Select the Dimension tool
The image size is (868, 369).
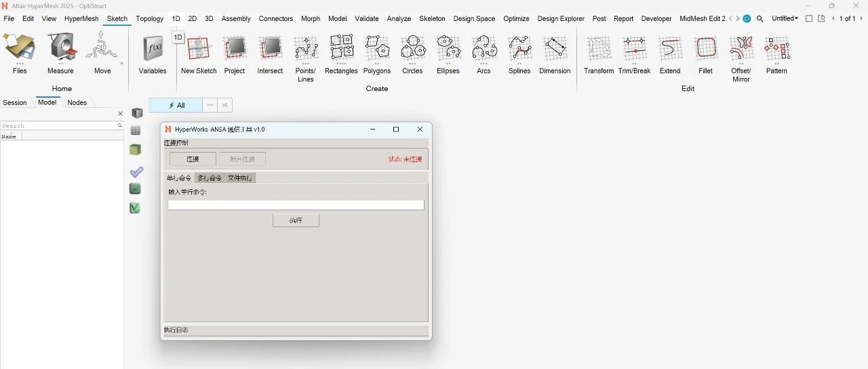[x=555, y=54]
